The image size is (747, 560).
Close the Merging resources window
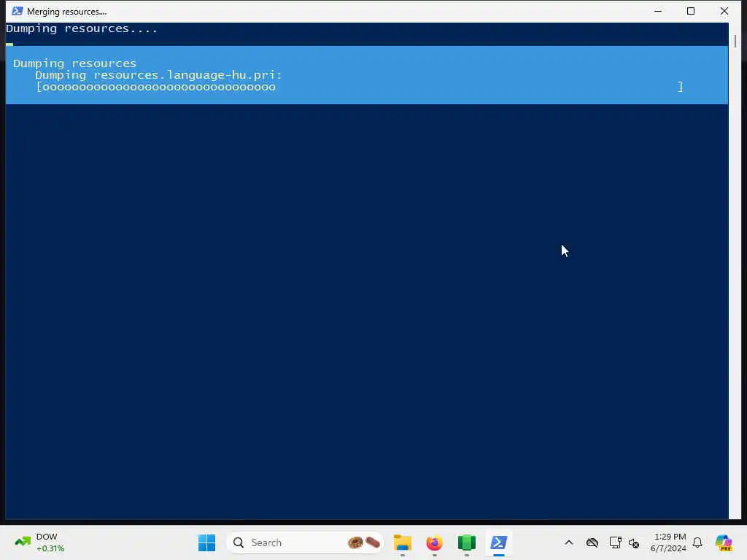tap(724, 11)
